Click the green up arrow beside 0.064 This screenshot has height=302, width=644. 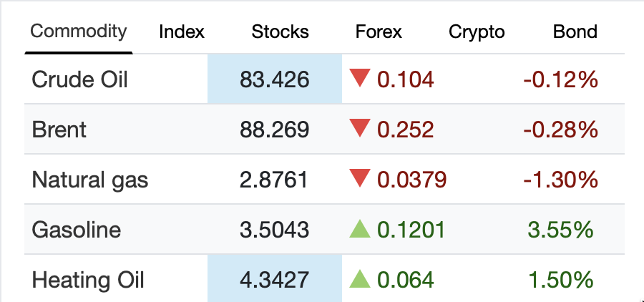point(360,279)
